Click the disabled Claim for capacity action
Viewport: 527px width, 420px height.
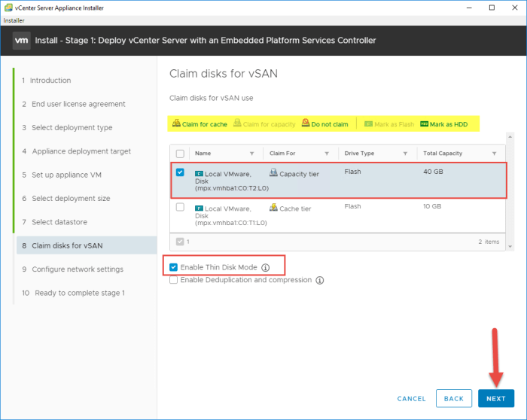click(264, 124)
